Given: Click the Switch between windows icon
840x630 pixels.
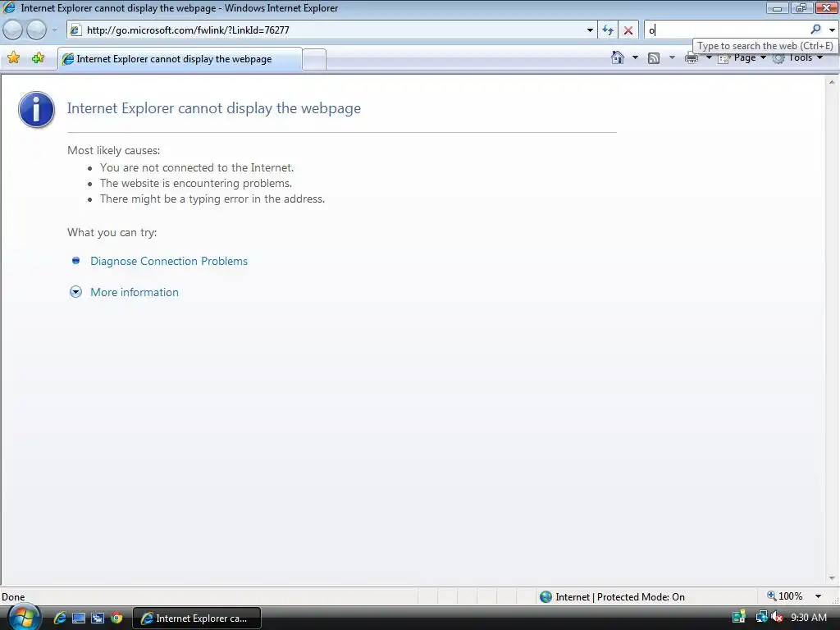Looking at the screenshot, I should coord(98,619).
